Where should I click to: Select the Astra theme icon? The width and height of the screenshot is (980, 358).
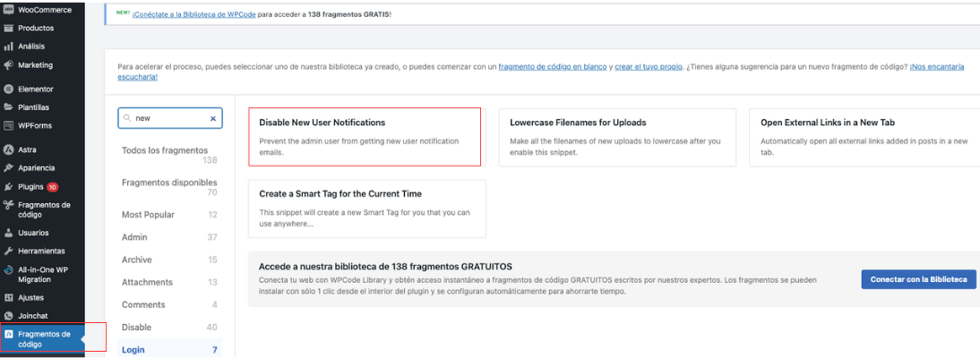point(8,149)
